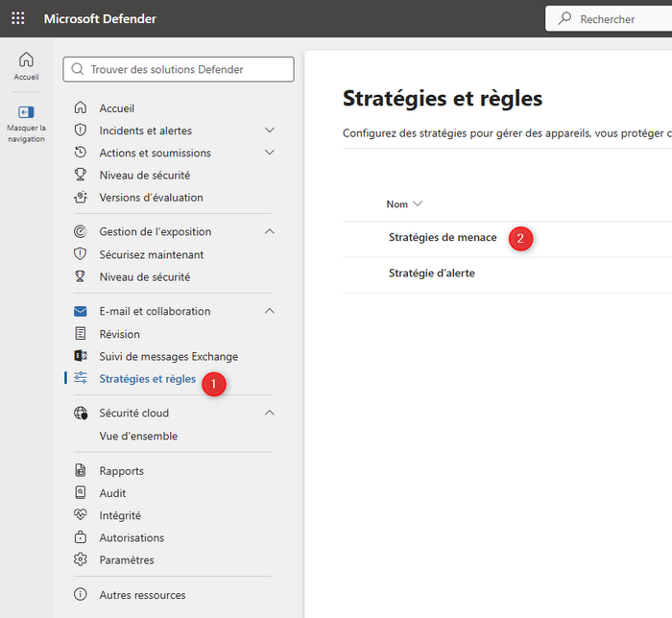
Task: Click the home icon beside Accueil menu item
Action: 81,107
